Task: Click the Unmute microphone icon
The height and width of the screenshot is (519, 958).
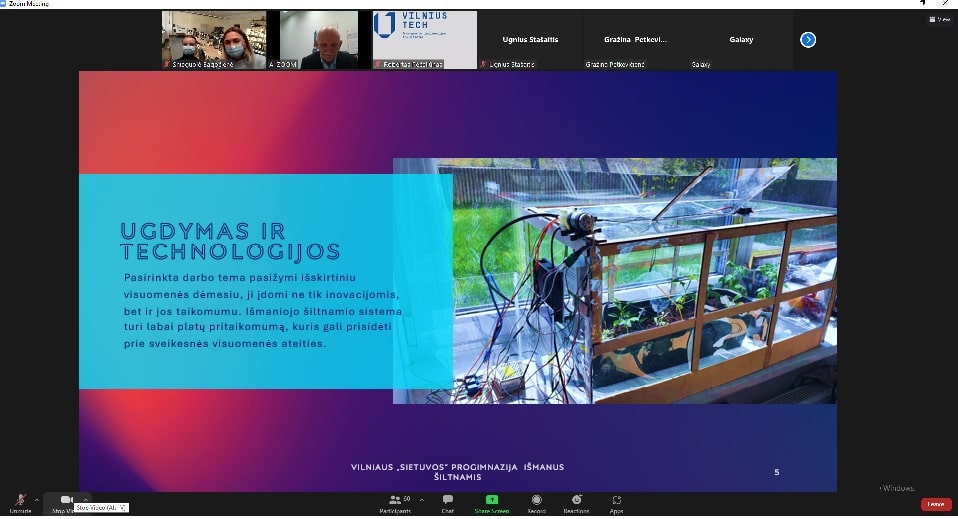Action: 20,501
